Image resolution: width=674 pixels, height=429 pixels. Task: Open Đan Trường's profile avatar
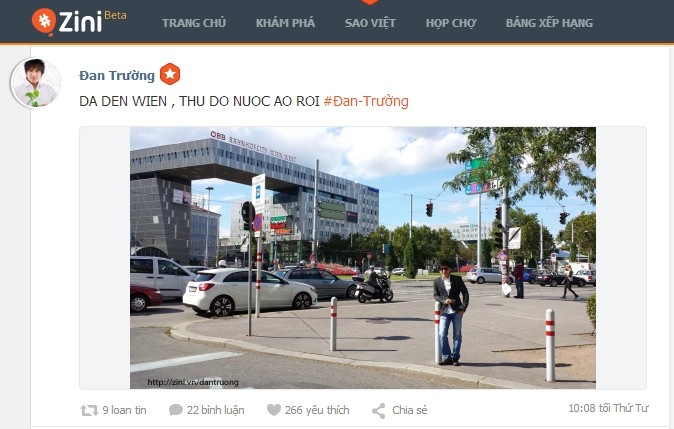36,83
